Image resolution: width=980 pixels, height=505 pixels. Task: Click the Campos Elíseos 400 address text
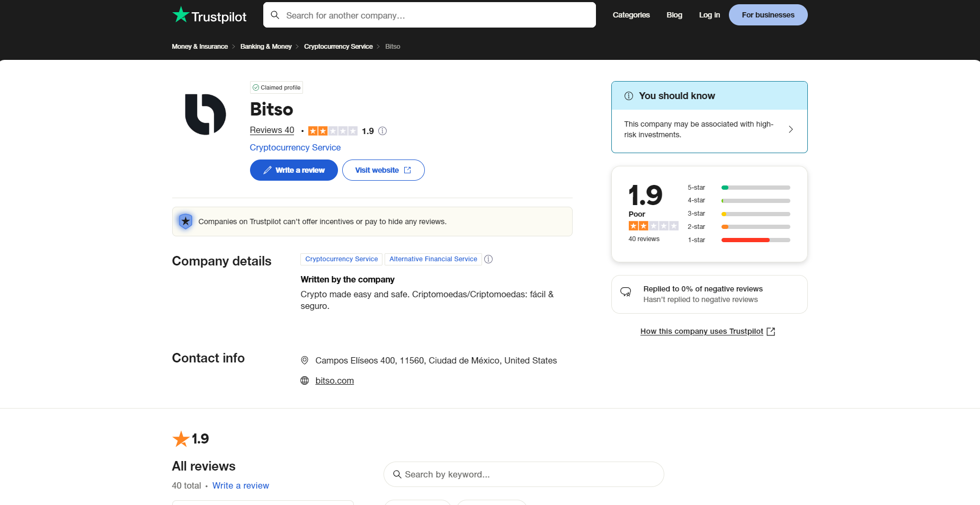click(x=436, y=360)
